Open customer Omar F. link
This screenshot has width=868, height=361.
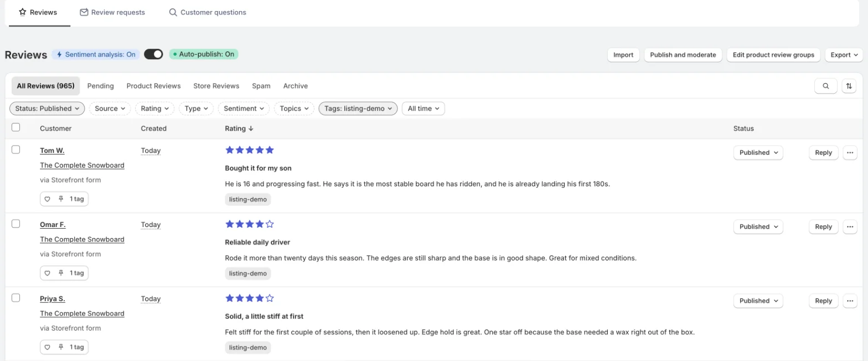(53, 225)
